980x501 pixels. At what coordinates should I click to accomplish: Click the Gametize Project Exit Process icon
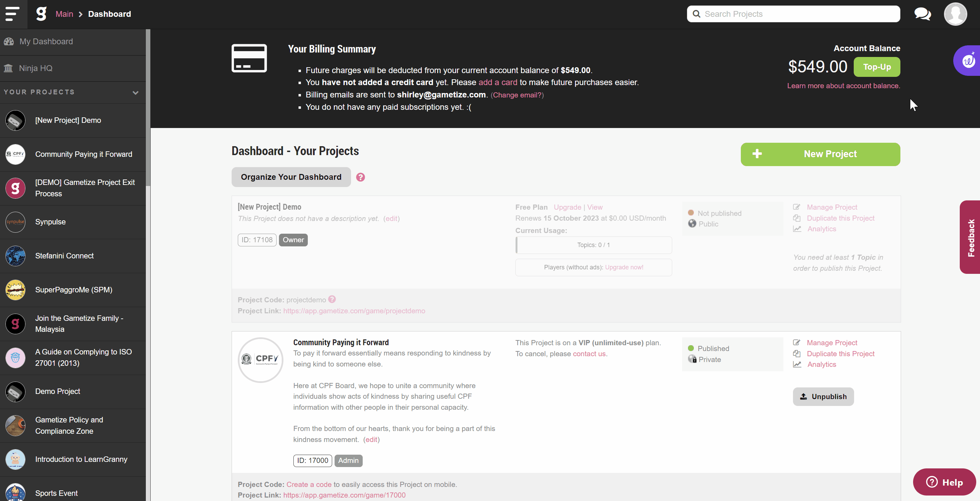[15, 188]
